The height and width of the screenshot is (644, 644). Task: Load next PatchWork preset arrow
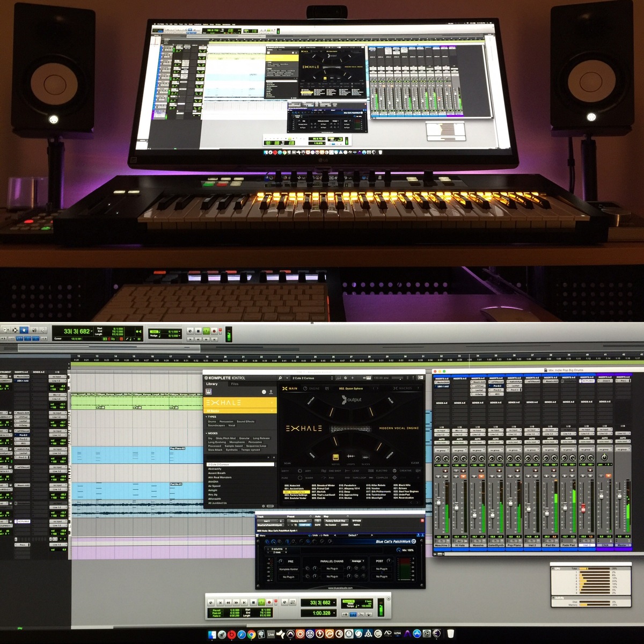click(372, 535)
